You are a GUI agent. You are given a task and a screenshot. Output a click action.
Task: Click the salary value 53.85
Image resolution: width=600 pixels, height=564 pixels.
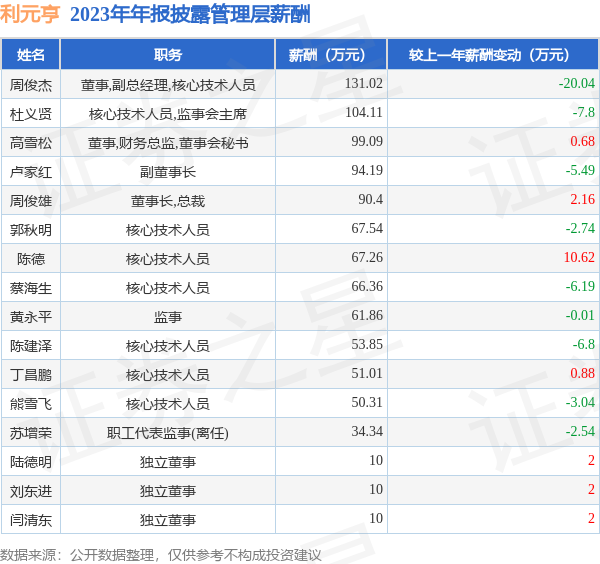point(367,344)
